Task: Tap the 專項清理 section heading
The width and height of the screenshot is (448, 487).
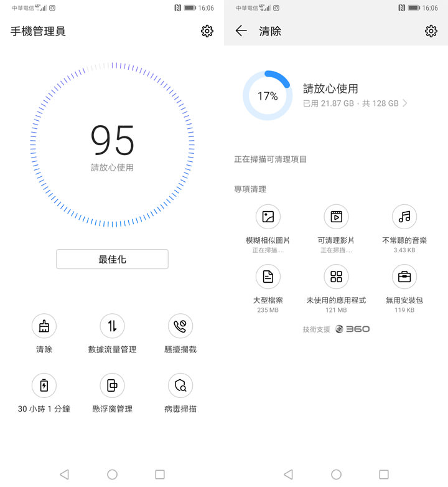Action: pyautogui.click(x=250, y=189)
